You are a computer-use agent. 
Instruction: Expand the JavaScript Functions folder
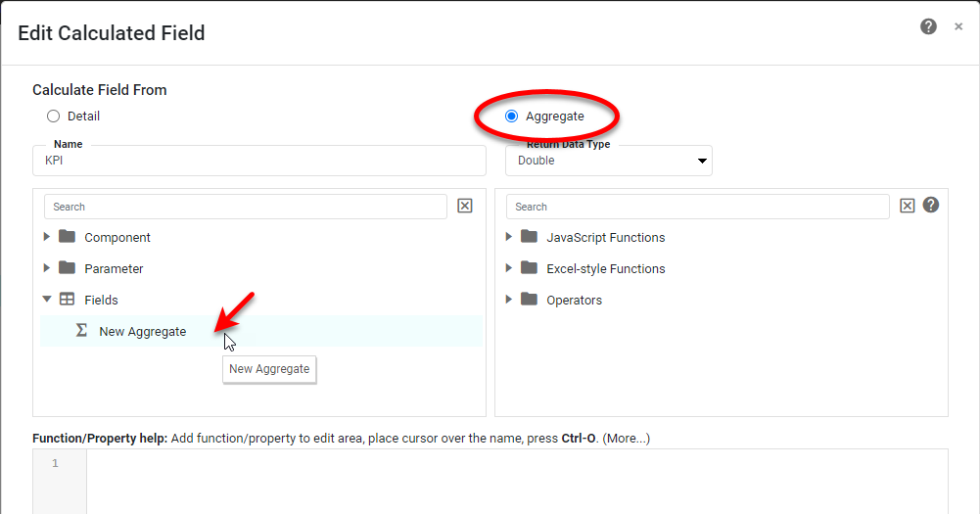[x=509, y=236]
